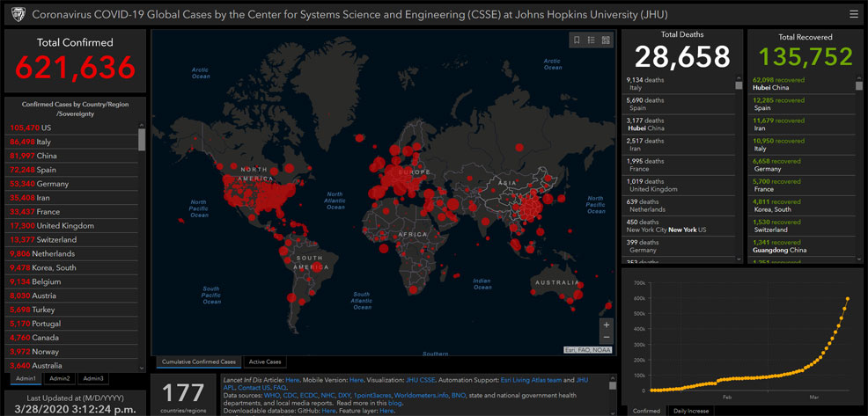Open the Feature layer Here link
The image size is (868, 416).
[387, 411]
